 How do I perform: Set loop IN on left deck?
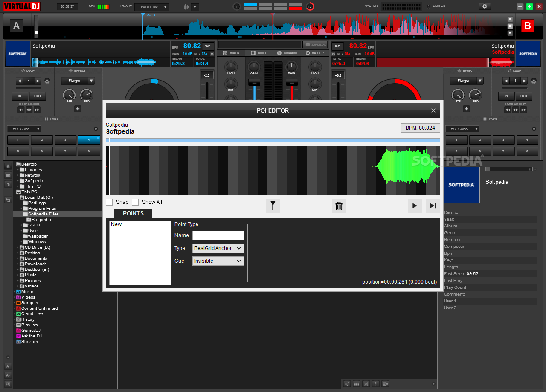point(20,96)
